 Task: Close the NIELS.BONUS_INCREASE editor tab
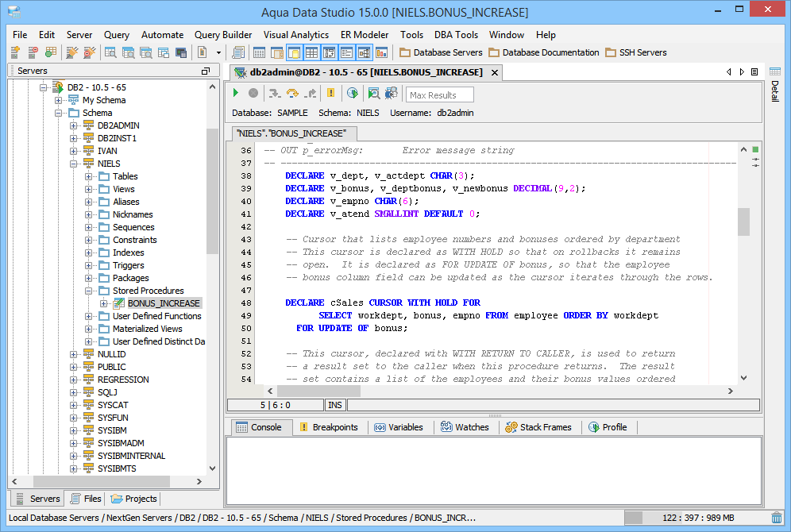494,72
